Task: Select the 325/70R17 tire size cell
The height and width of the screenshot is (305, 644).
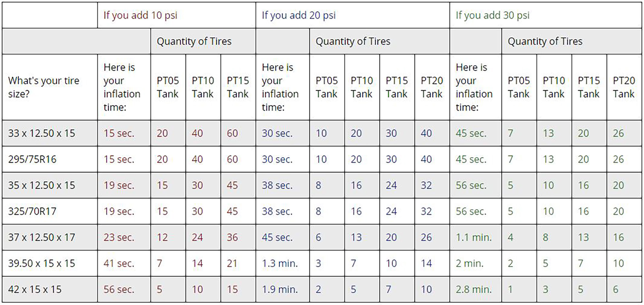Action: [50, 211]
